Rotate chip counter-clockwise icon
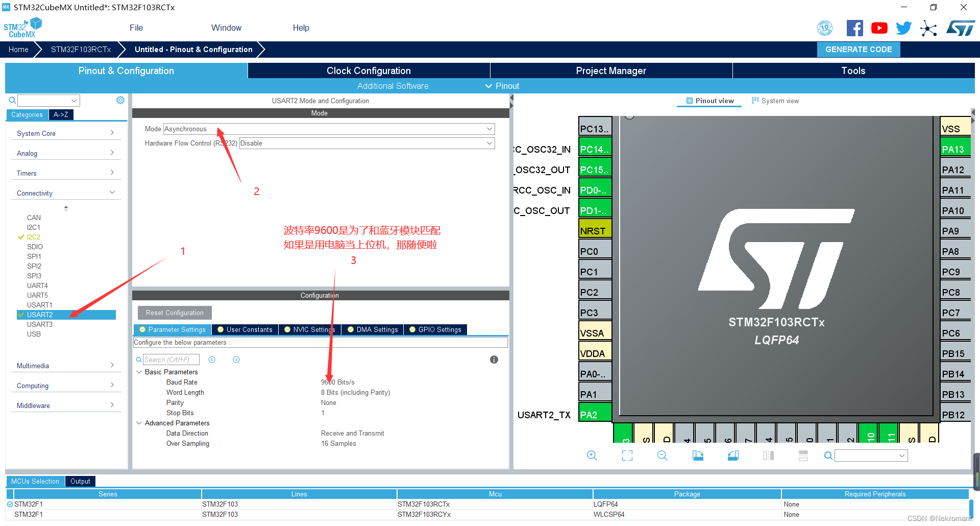Image resolution: width=980 pixels, height=526 pixels. 733,456
